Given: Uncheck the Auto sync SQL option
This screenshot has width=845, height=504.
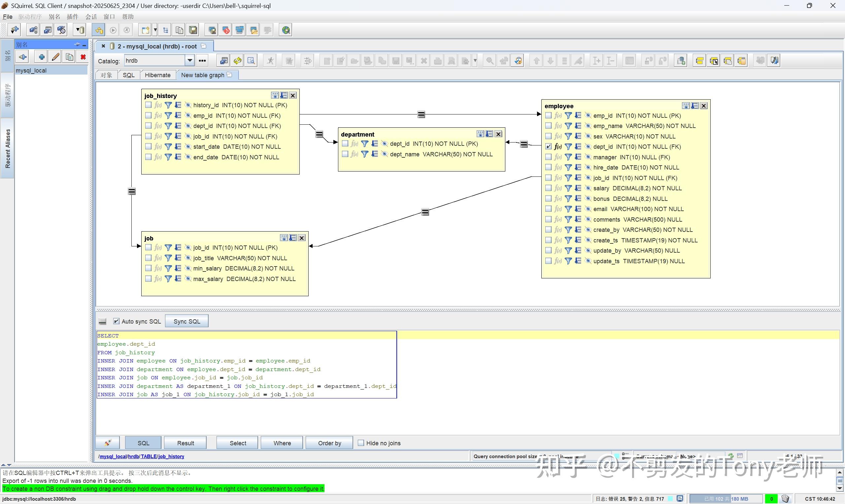Looking at the screenshot, I should [x=117, y=321].
